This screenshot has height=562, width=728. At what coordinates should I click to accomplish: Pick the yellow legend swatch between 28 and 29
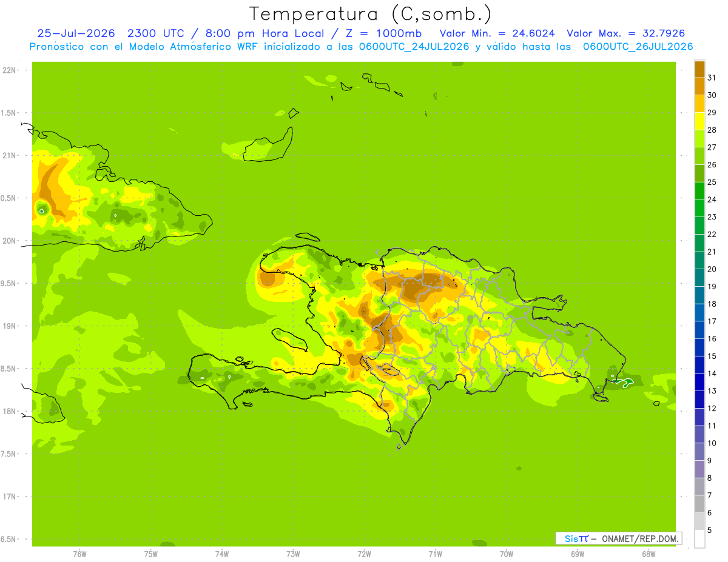point(699,121)
